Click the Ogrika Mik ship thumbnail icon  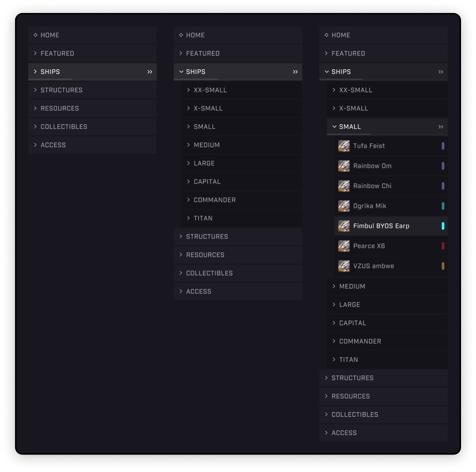click(344, 206)
